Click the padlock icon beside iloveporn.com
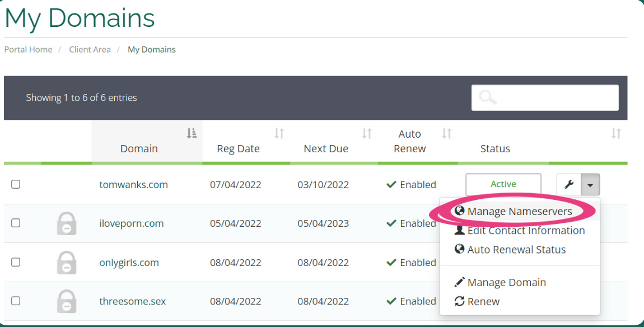This screenshot has width=644, height=327. pyautogui.click(x=67, y=223)
